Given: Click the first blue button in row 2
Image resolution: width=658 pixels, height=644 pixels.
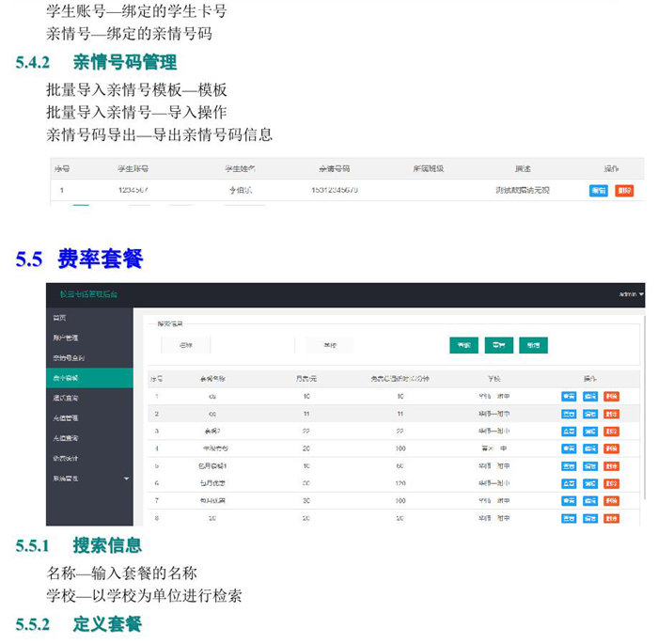Looking at the screenshot, I should pyautogui.click(x=569, y=414).
